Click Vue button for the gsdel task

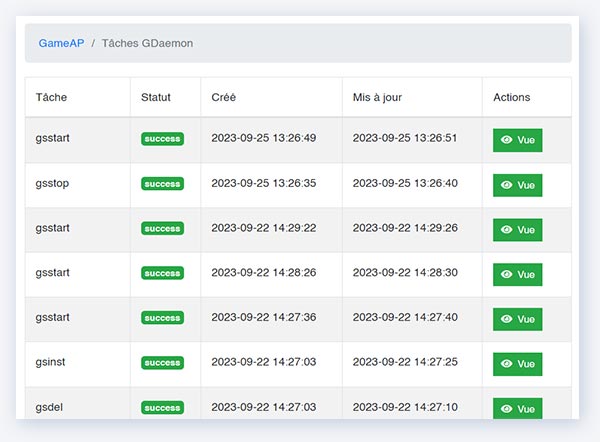coord(517,409)
